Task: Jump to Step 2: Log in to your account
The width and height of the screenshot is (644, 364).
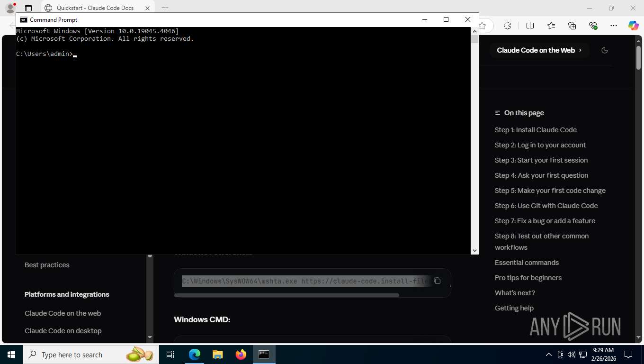Action: pos(540,145)
